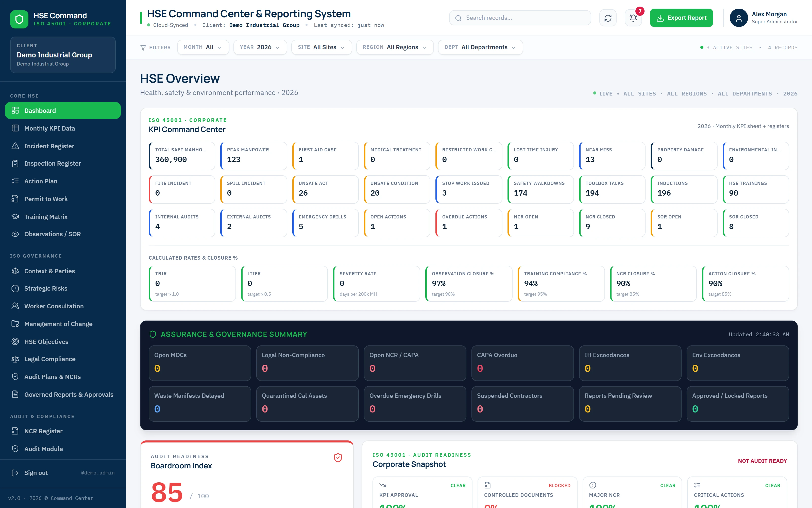The image size is (812, 508).
Task: Click the Reports Pending Review tile
Action: pyautogui.click(x=630, y=404)
